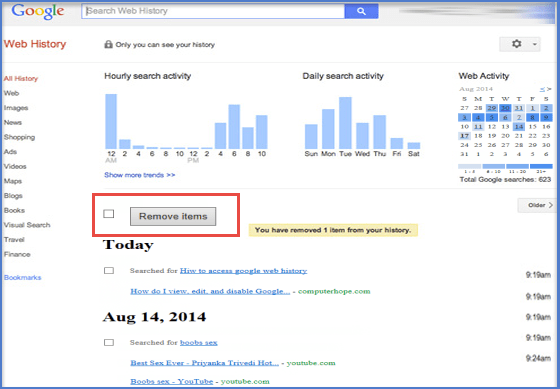Screen dimensions: 560x389
Task: Open News history category
Action: tap(13, 123)
